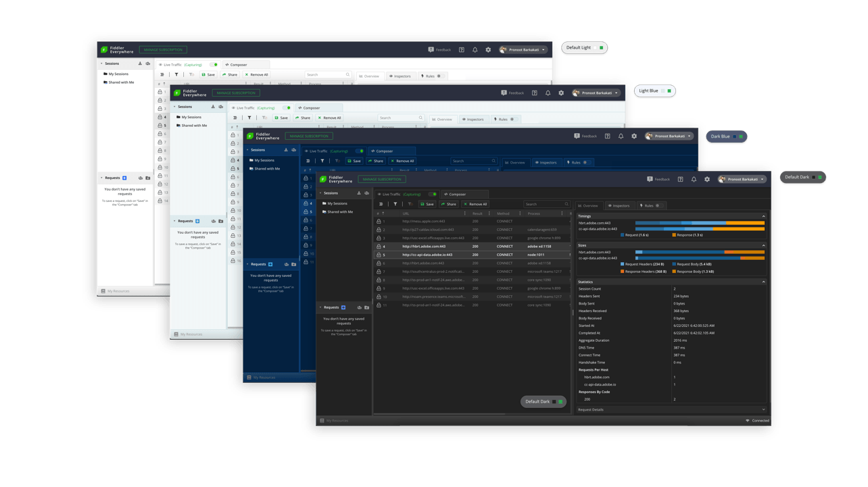The image size is (868, 487).
Task: Click stream list icon in Default Dark toolbar
Action: click(381, 204)
